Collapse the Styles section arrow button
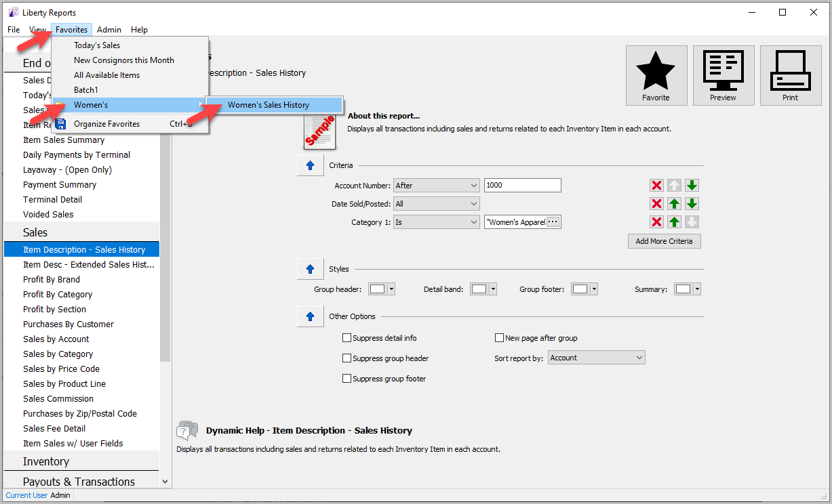The height and width of the screenshot is (504, 832). click(x=310, y=269)
